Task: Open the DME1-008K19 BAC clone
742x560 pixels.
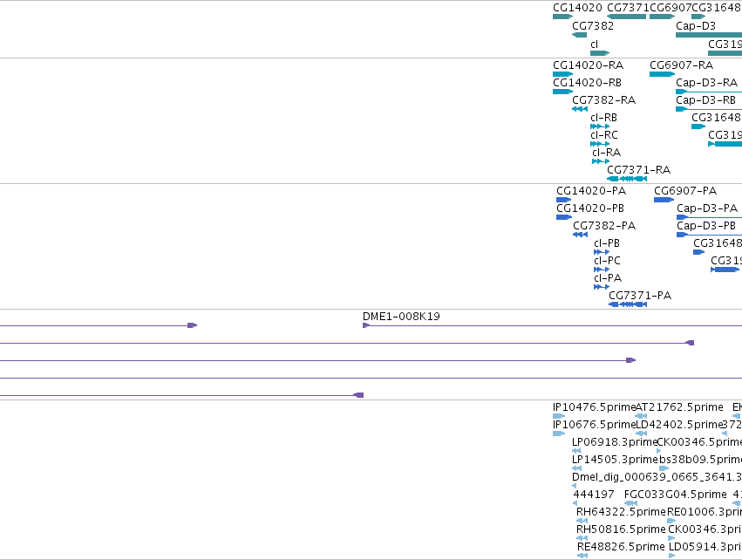Action: coord(552,325)
